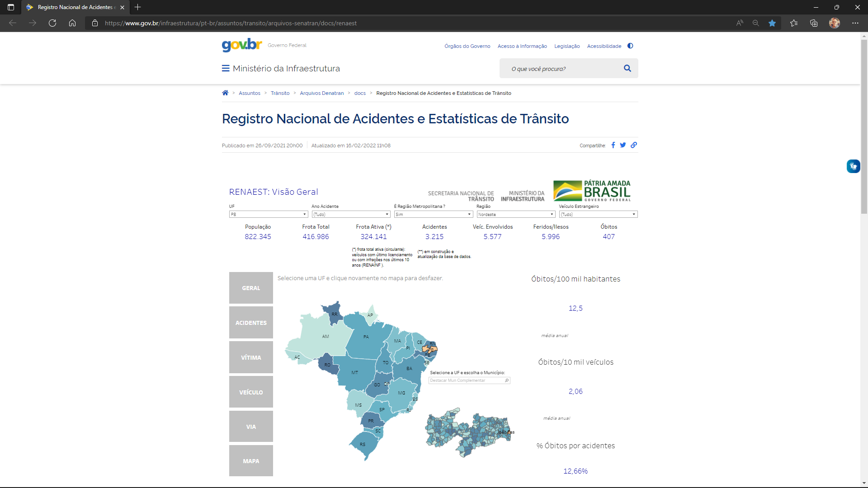
Task: Switch to the ACIDENTES tab
Action: (251, 323)
